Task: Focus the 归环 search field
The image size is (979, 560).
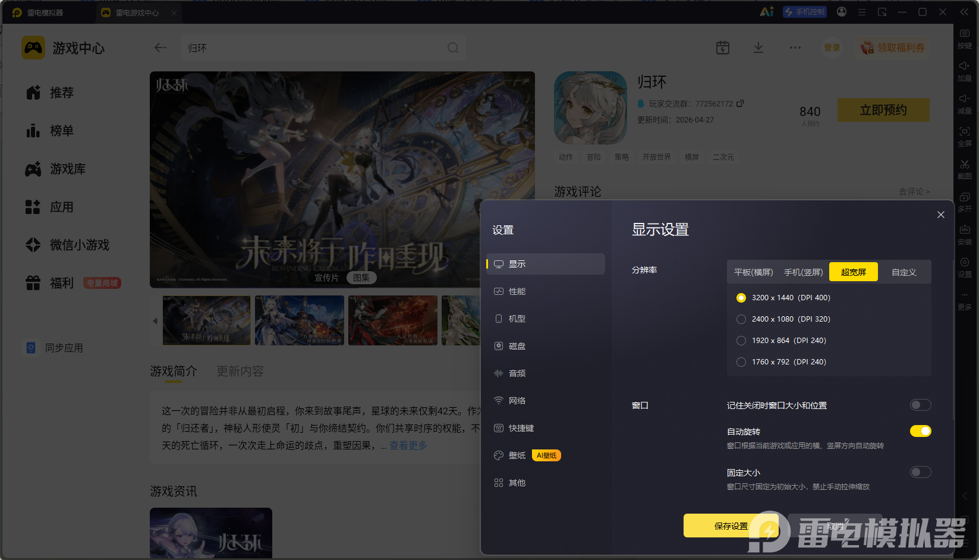Action: (x=323, y=48)
